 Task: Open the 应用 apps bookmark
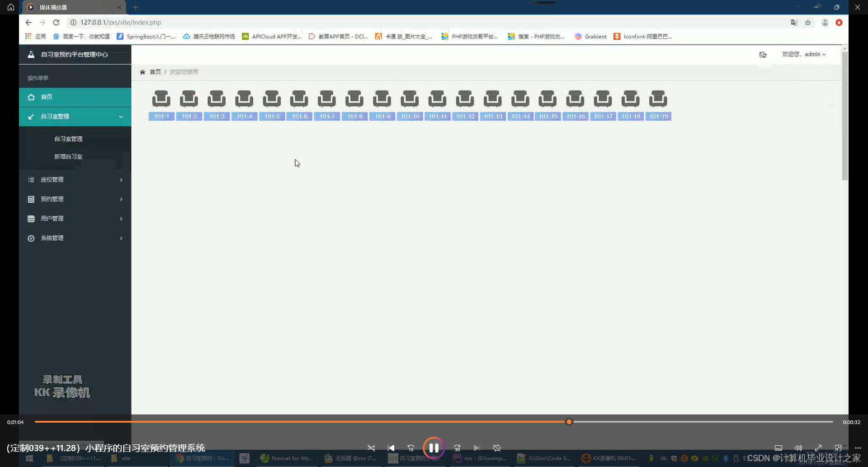(x=36, y=36)
